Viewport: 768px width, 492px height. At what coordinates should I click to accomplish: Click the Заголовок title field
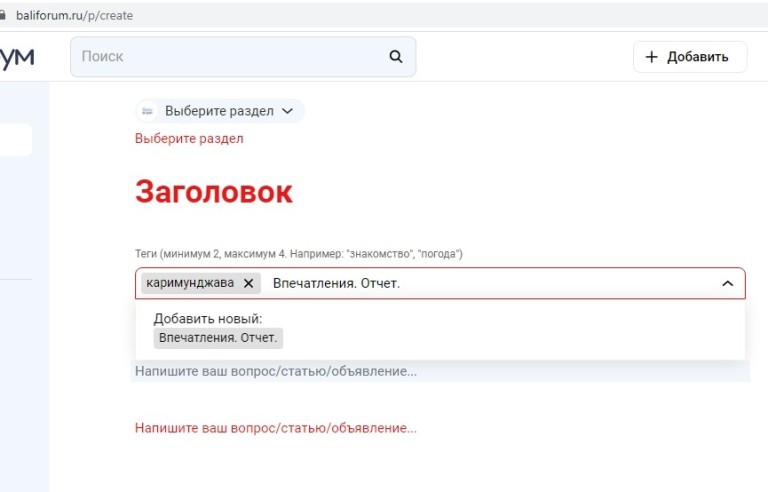click(x=214, y=192)
